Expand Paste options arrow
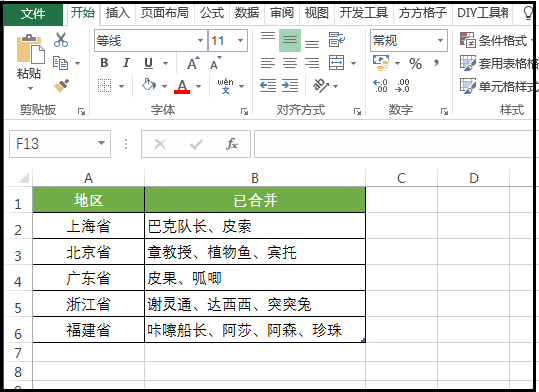 [30, 88]
